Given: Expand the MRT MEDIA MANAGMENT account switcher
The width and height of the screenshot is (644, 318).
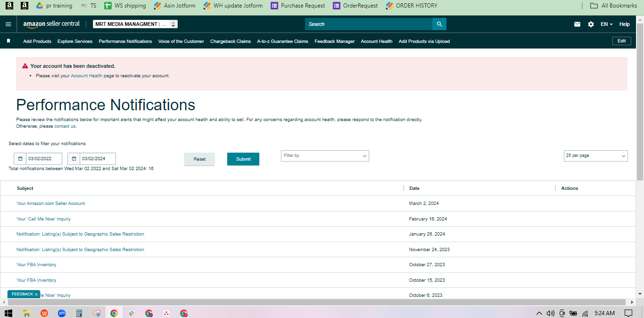Looking at the screenshot, I should click(135, 24).
